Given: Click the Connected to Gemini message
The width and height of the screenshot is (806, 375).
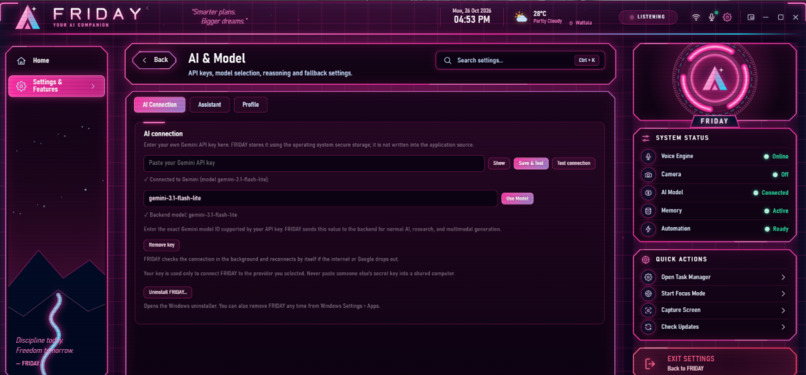Looking at the screenshot, I should (206, 180).
